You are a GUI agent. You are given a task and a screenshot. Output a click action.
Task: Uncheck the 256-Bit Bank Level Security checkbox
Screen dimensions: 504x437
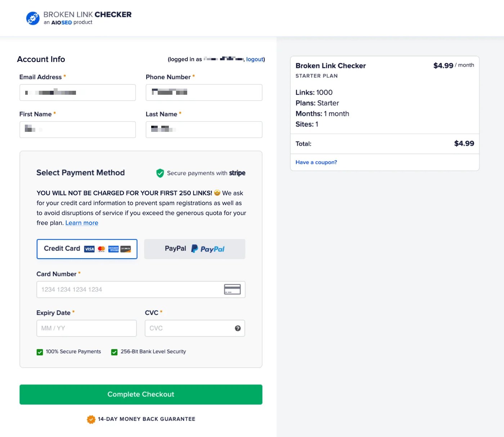pos(114,352)
